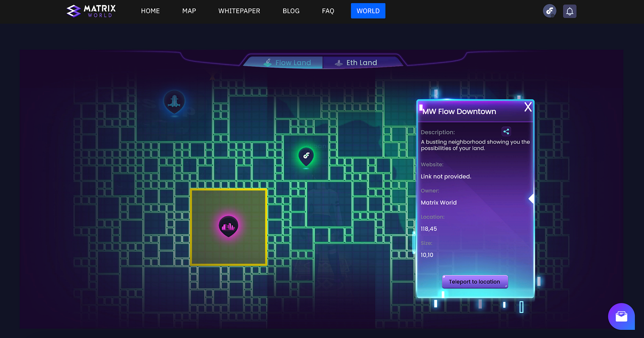This screenshot has width=644, height=338.
Task: Collapse the land info panel using side arrow
Action: [531, 199]
